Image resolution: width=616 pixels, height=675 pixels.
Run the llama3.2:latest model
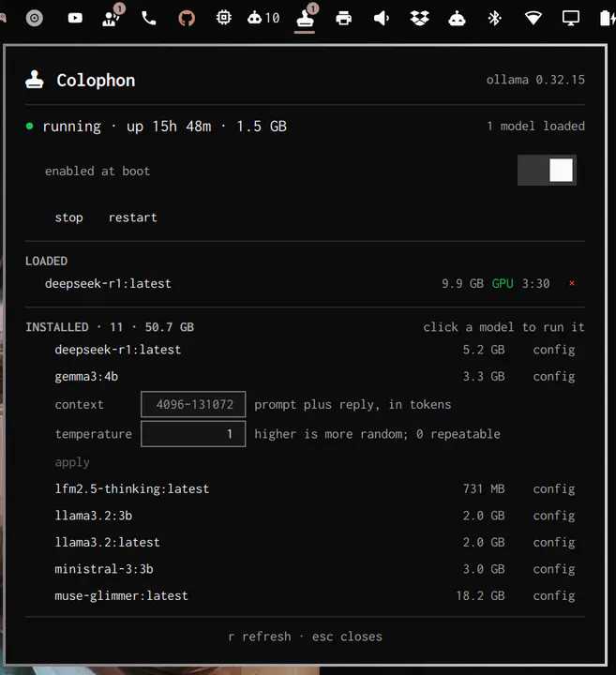107,543
